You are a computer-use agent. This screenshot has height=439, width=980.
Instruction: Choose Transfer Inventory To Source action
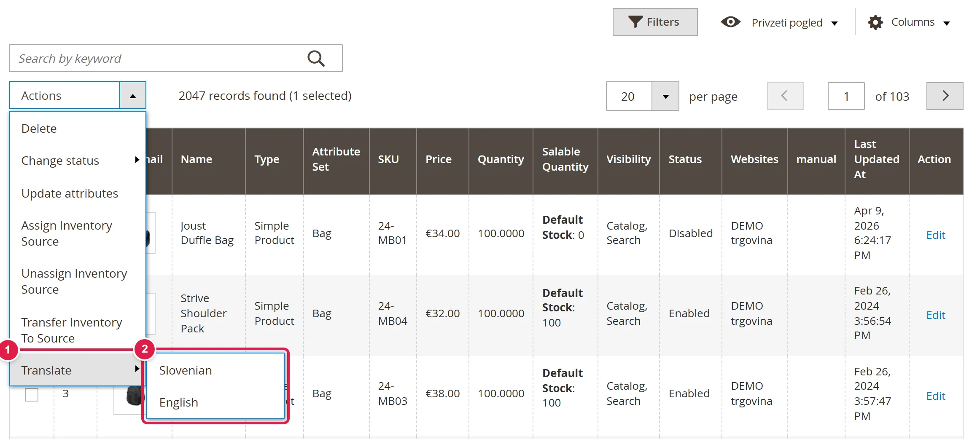[78, 330]
